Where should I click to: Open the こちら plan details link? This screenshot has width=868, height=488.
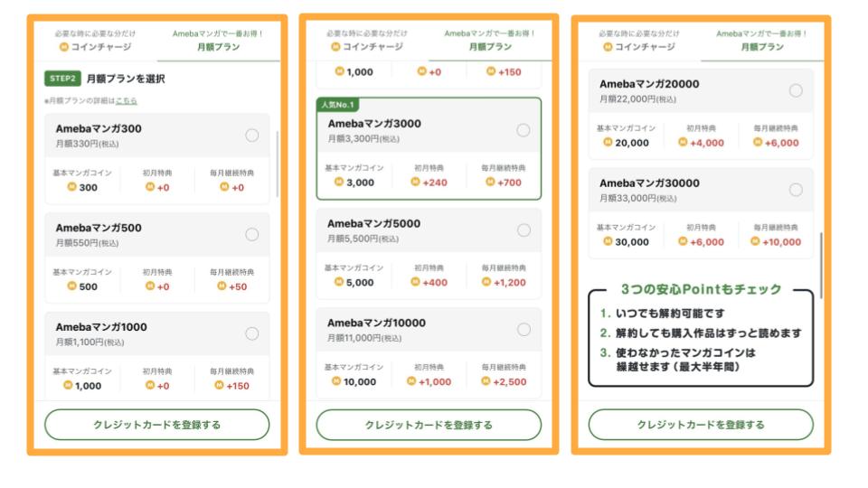127,100
